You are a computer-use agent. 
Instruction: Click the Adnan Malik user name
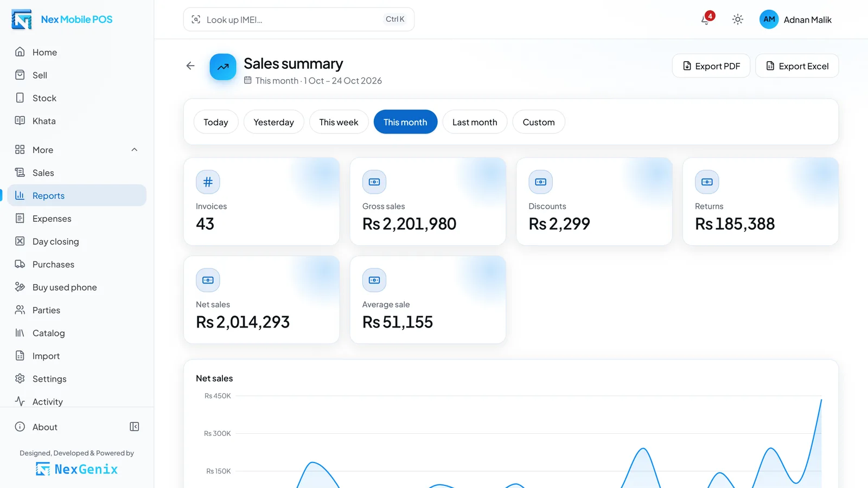[x=807, y=20]
